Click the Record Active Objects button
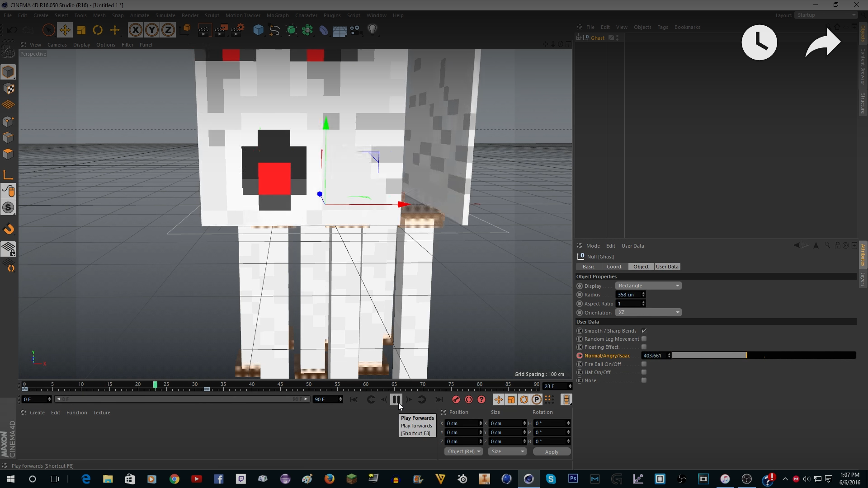 click(x=456, y=399)
